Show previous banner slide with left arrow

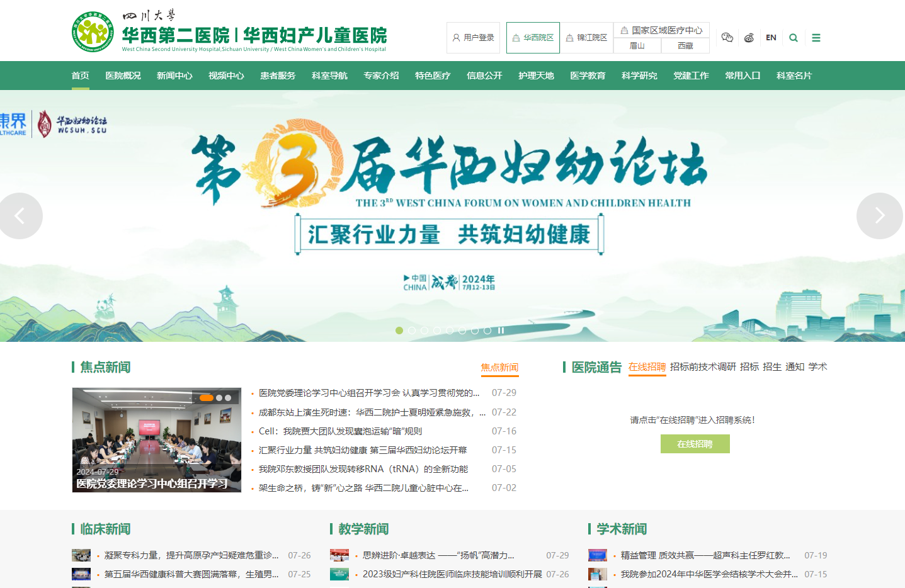point(20,216)
